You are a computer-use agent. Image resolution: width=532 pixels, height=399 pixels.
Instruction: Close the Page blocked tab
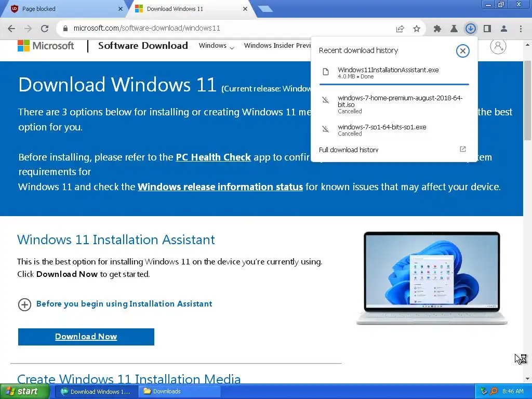[x=120, y=9]
